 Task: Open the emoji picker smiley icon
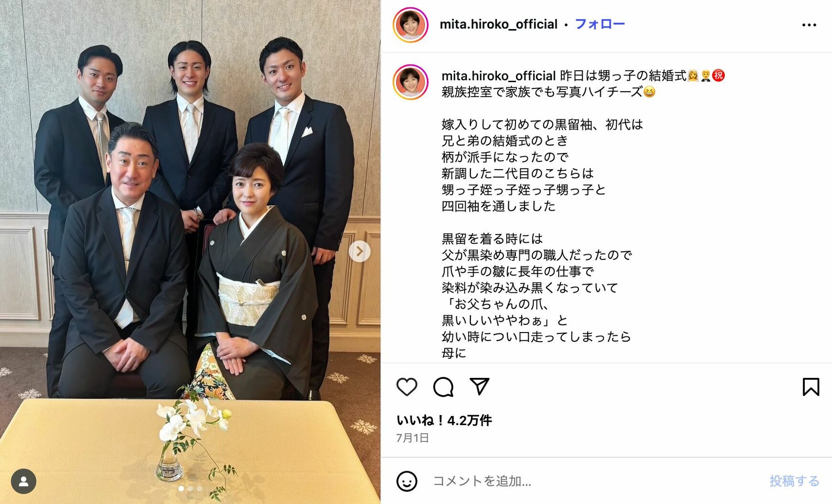pos(407,481)
